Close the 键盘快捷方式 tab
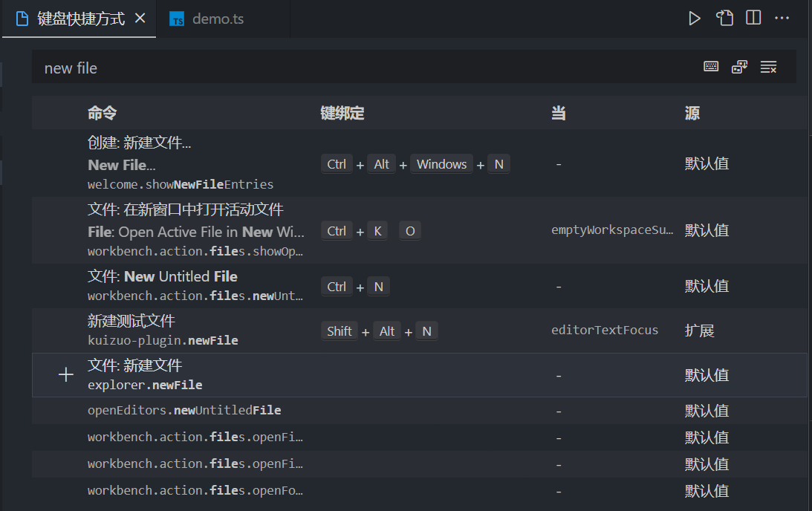The image size is (812, 511). pos(140,19)
